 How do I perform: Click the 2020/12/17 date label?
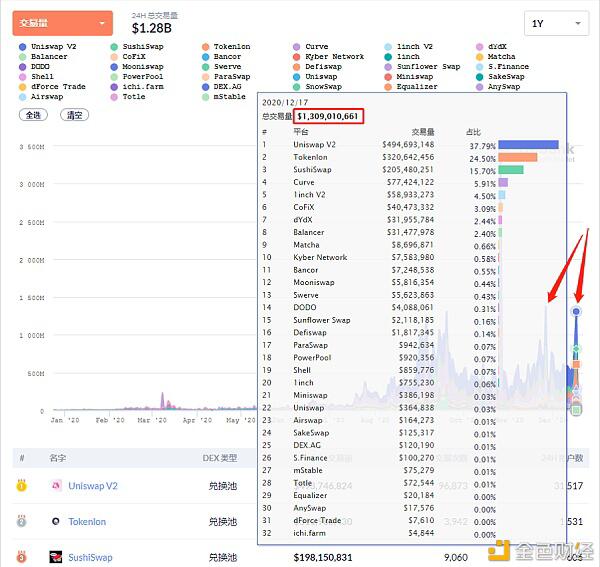pos(285,103)
